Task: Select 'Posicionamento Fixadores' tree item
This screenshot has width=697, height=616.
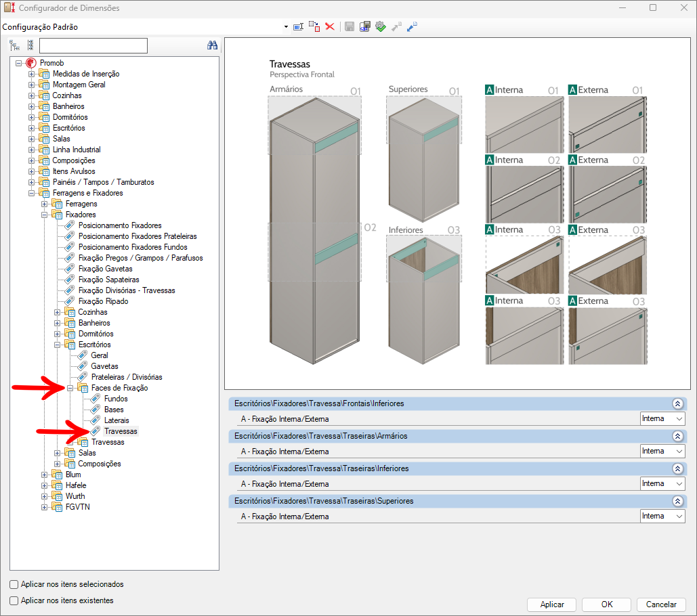Action: 120,225
